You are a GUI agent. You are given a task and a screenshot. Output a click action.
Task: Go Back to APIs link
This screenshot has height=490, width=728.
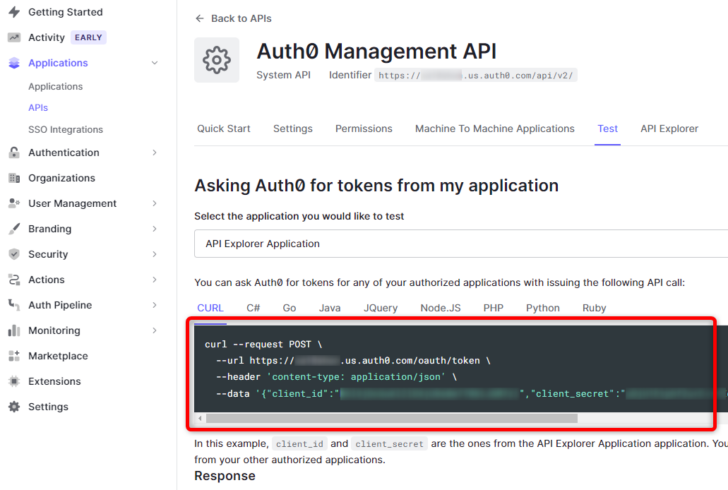pos(233,18)
